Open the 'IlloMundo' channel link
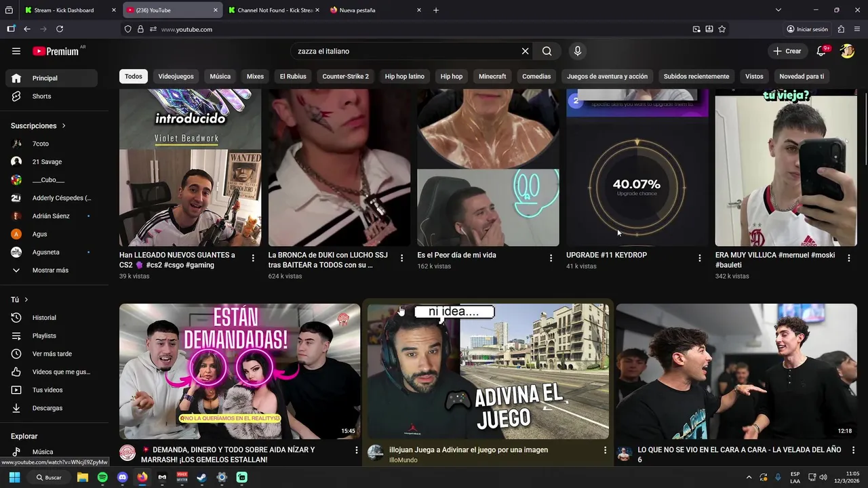 pyautogui.click(x=403, y=460)
